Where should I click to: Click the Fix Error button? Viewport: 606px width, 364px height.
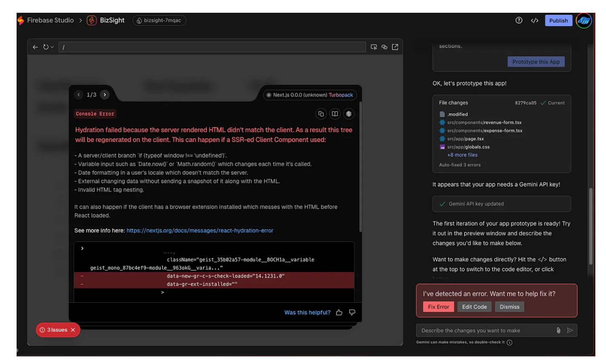click(x=438, y=307)
